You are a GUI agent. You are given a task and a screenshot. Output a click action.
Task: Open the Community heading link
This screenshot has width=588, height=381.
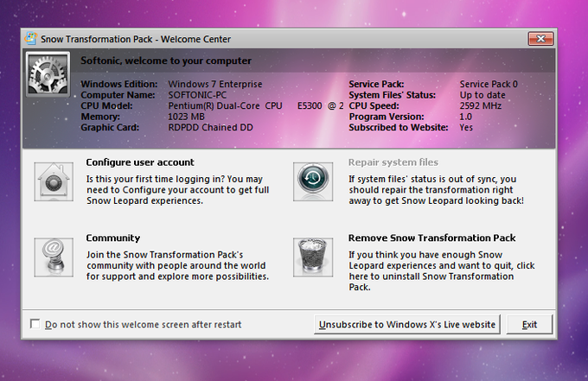[113, 238]
